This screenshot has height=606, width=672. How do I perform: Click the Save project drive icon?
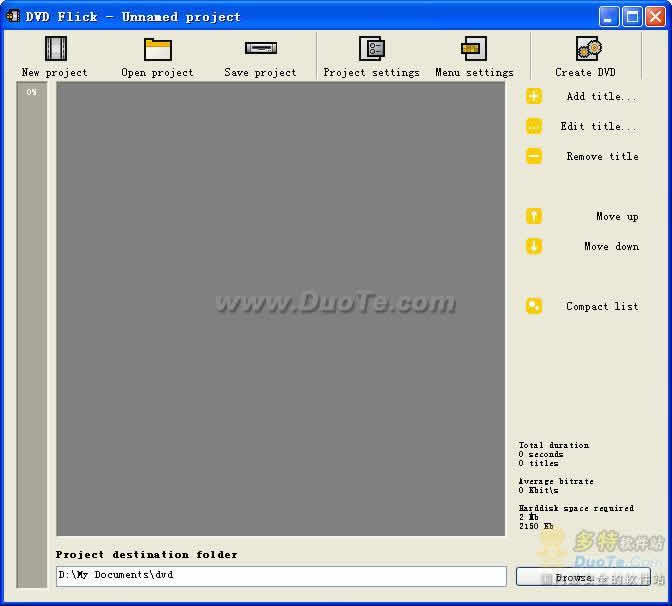tap(261, 48)
